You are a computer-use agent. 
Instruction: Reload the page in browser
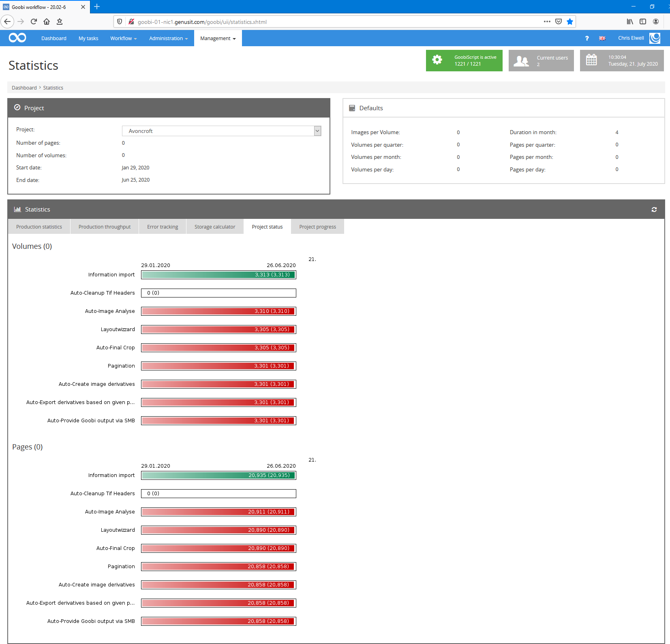click(x=34, y=21)
